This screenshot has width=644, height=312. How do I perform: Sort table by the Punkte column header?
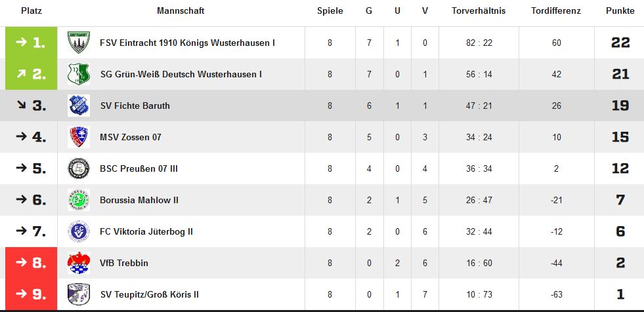click(x=620, y=11)
